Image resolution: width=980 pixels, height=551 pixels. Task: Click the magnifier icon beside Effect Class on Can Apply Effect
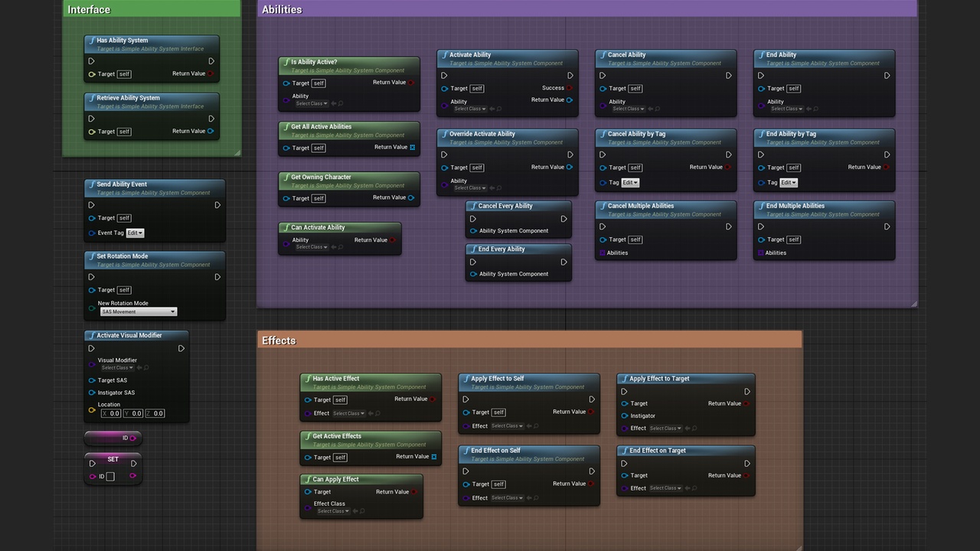click(x=362, y=511)
